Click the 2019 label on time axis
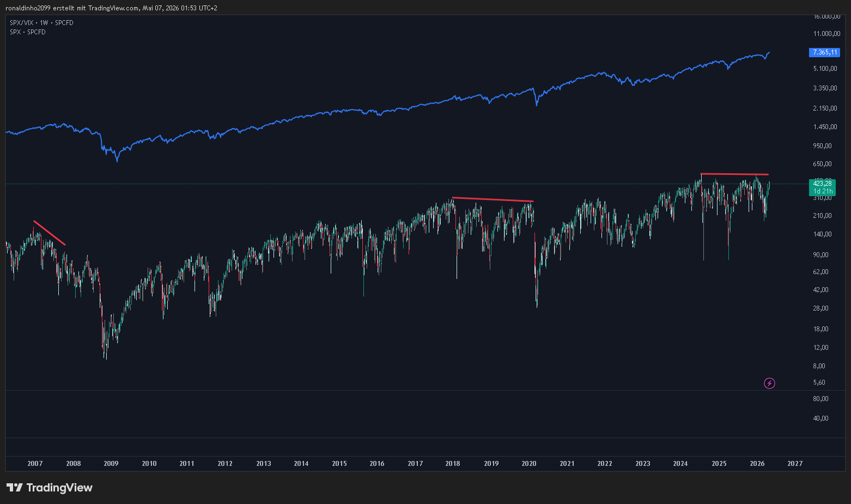Screen dimensions: 851x504 (x=491, y=464)
